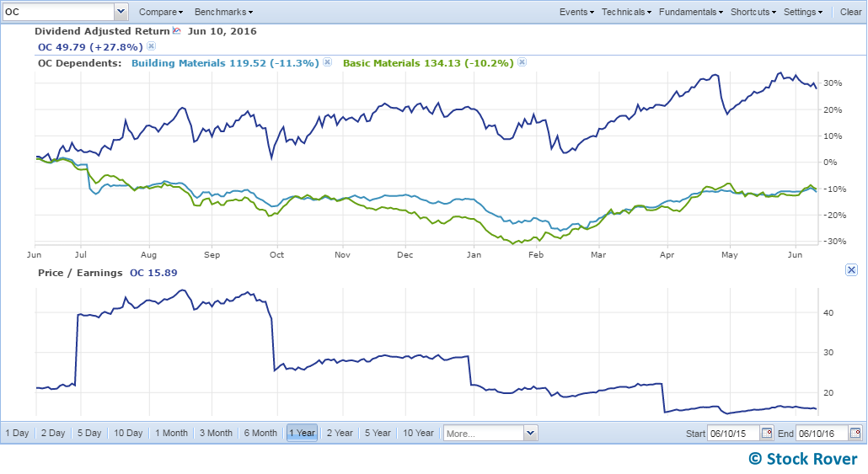Click the End date field 06/10/16
868x474 pixels.
822,433
